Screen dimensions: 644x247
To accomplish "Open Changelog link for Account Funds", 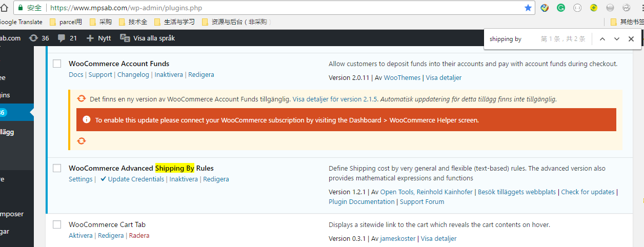I will click(133, 75).
